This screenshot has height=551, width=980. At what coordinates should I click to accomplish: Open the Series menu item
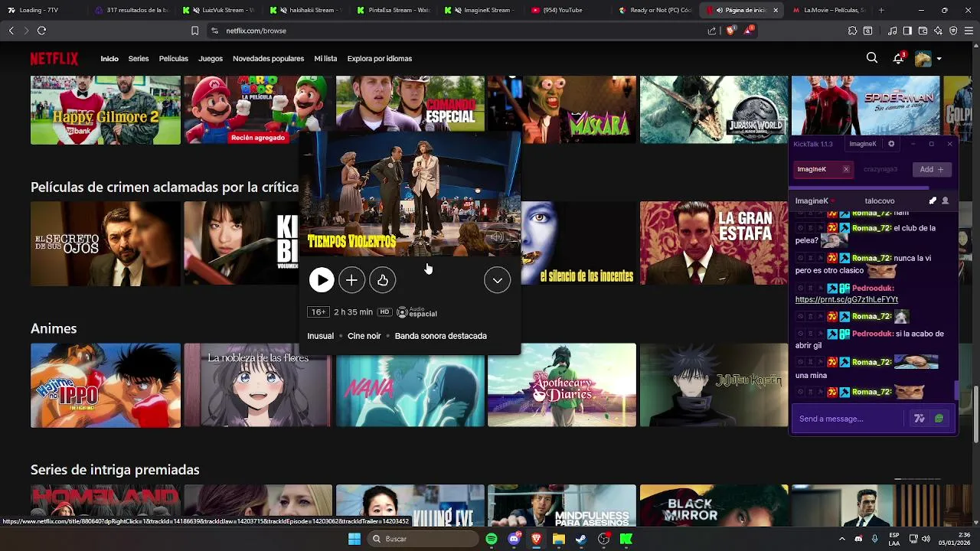[139, 59]
